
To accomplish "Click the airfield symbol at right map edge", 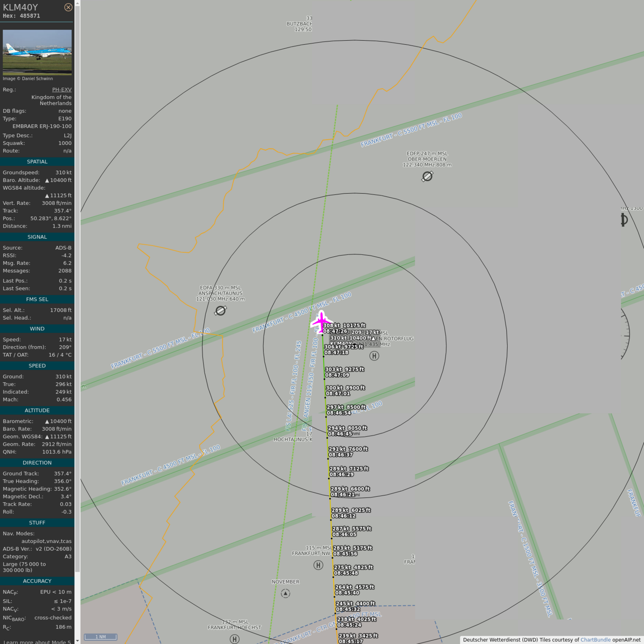I will 624,220.
